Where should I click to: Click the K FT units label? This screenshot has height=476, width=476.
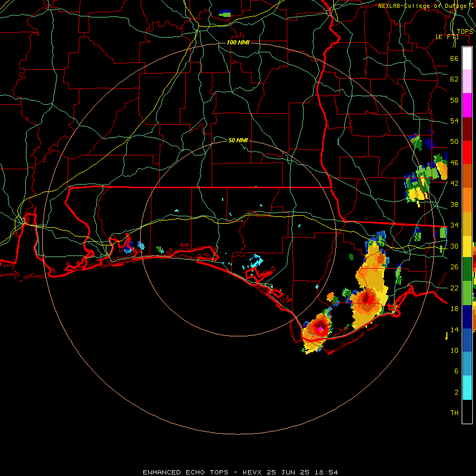[x=447, y=36]
